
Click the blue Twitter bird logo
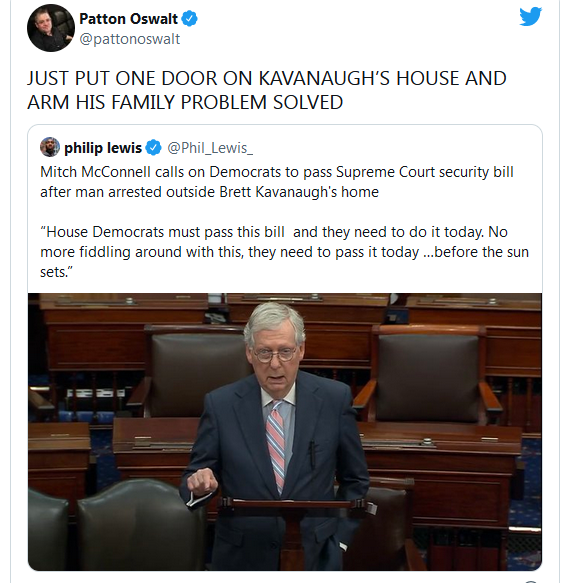point(531,16)
